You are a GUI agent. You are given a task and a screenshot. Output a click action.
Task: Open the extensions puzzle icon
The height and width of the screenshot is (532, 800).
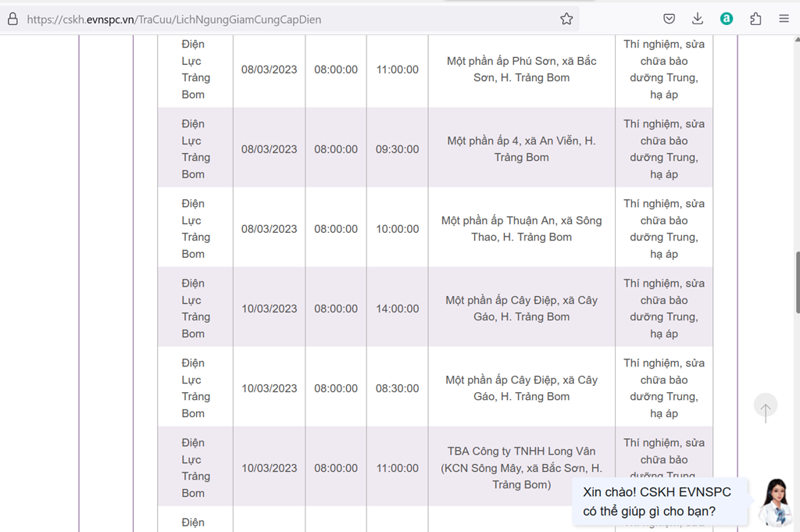755,20
